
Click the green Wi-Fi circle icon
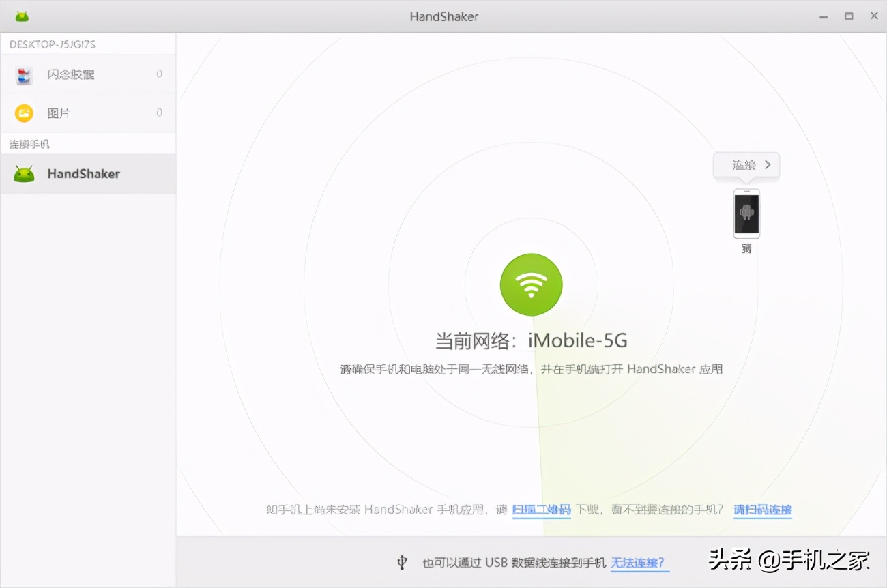tap(531, 284)
